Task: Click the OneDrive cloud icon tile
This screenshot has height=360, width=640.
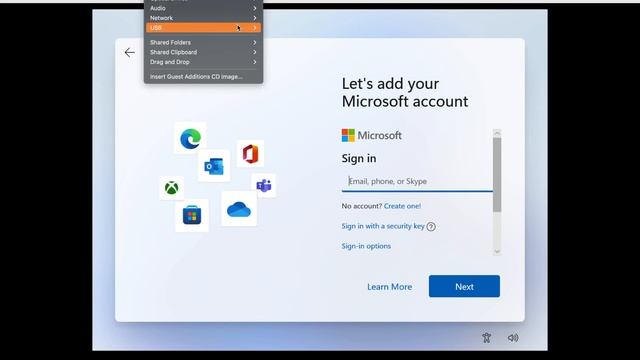Action: pyautogui.click(x=239, y=209)
